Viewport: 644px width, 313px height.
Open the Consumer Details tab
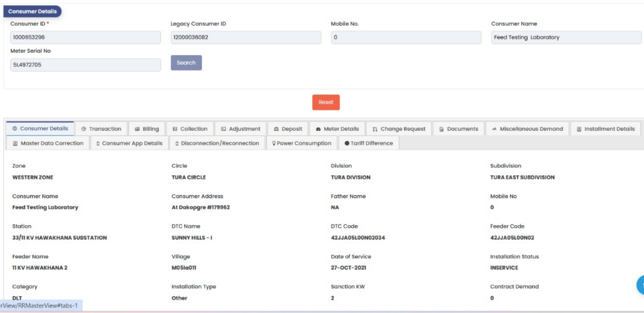[x=40, y=129]
